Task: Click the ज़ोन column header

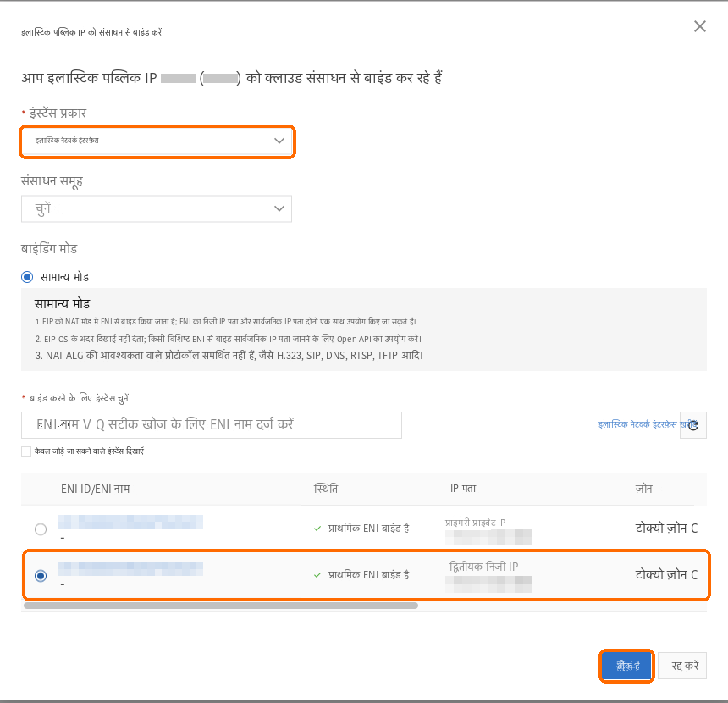Action: [x=644, y=489]
